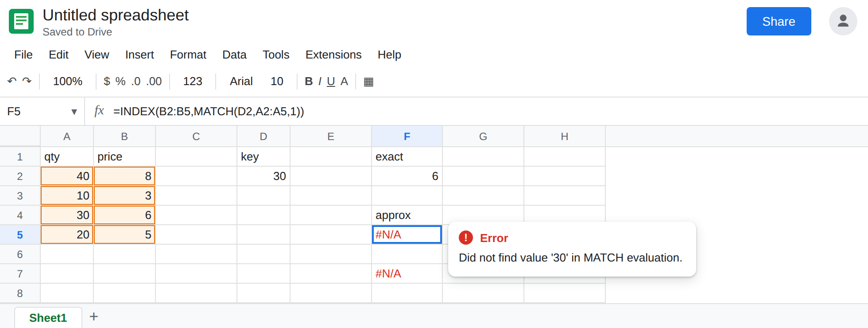868x328 pixels.
Task: Add a new sheet with plus icon
Action: (93, 316)
